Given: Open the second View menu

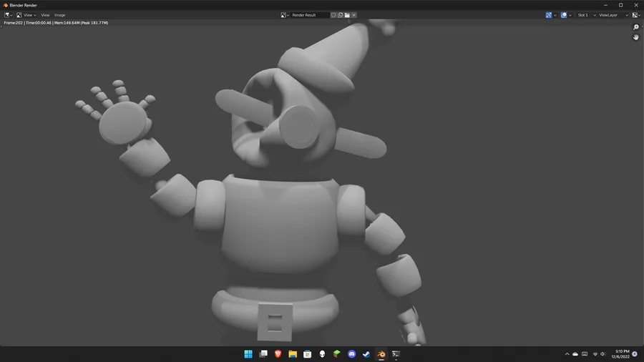Looking at the screenshot, I should click(45, 15).
